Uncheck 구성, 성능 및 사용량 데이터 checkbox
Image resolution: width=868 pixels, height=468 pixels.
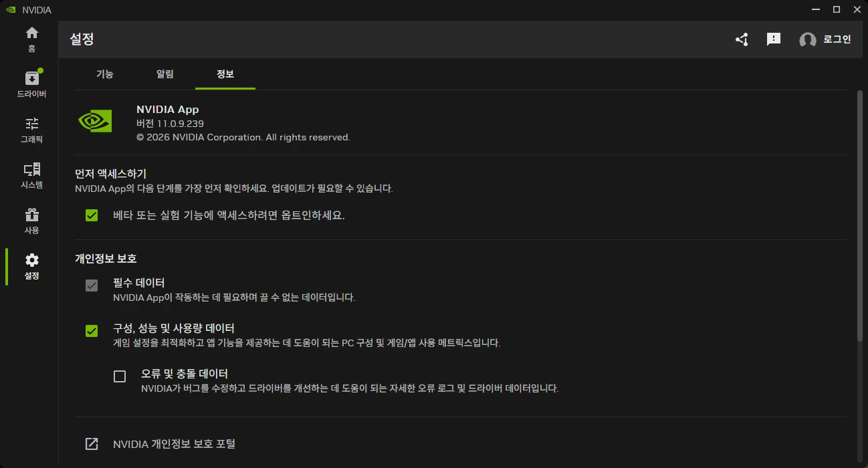pos(92,331)
